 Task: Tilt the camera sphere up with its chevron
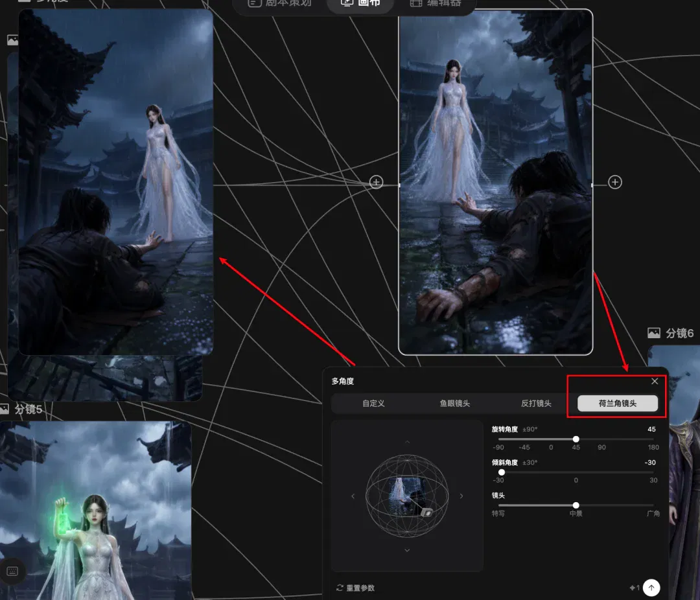click(x=407, y=442)
